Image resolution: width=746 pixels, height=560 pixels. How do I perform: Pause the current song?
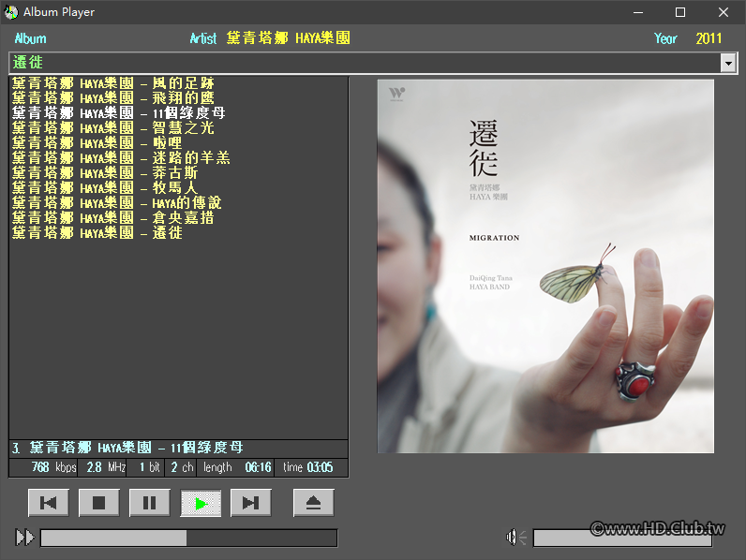[149, 503]
